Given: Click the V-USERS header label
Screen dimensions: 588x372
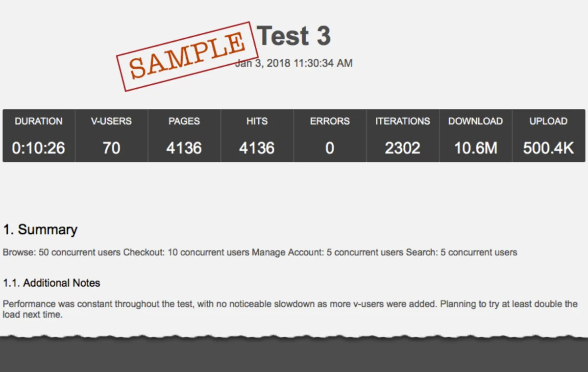Looking at the screenshot, I should (111, 121).
